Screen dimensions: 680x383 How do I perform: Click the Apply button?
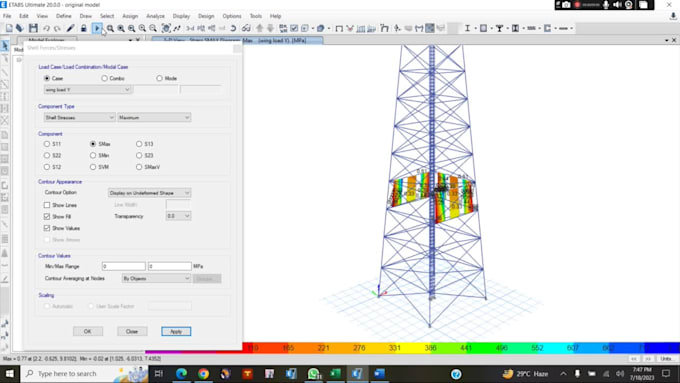click(x=176, y=331)
